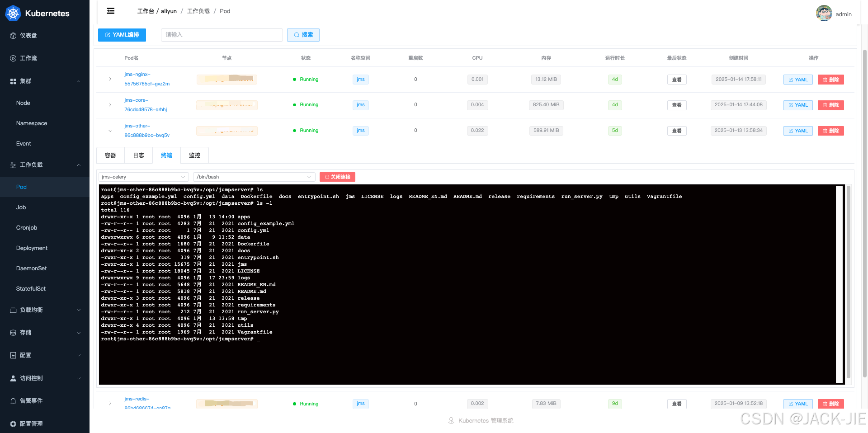Focus the 请输入 search input field
This screenshot has width=868, height=433.
[222, 35]
